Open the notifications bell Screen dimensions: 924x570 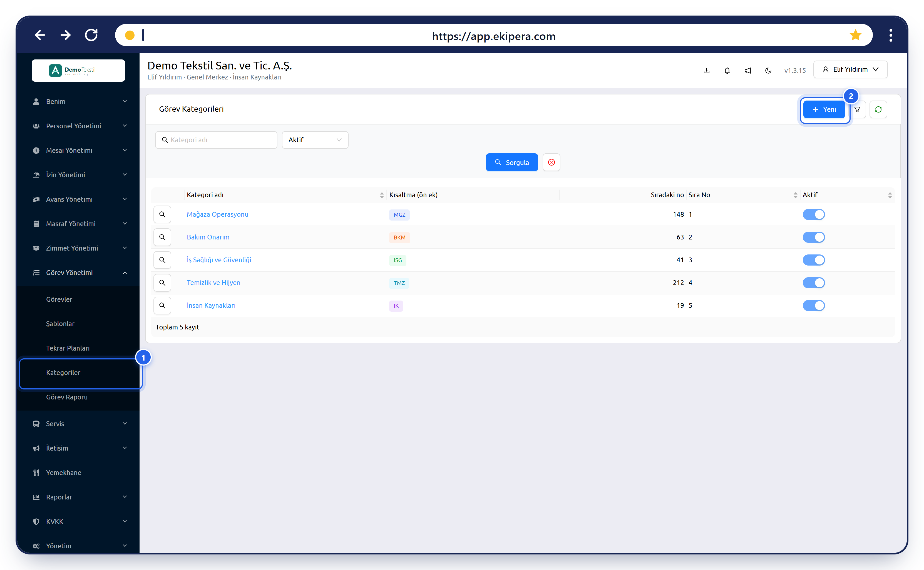pyautogui.click(x=727, y=71)
